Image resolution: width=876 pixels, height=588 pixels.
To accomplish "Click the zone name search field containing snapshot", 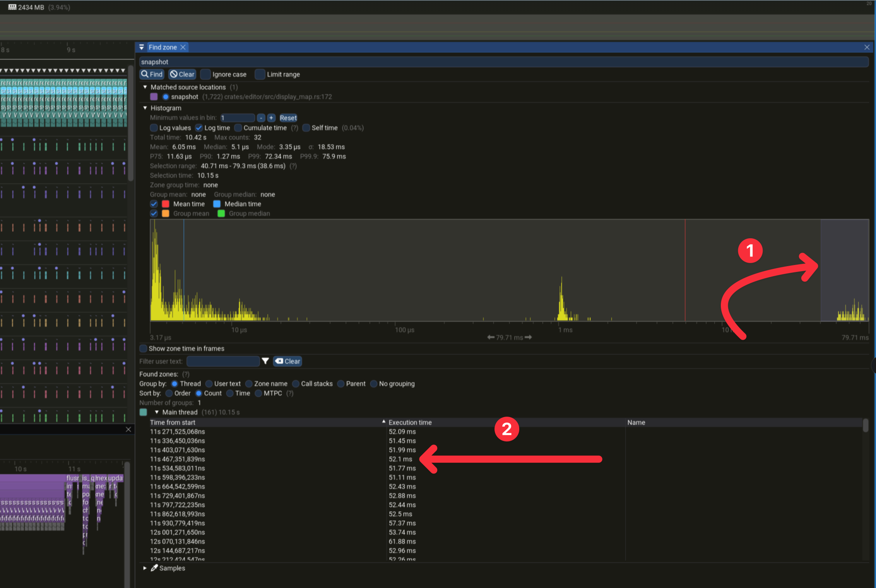I will [x=504, y=62].
